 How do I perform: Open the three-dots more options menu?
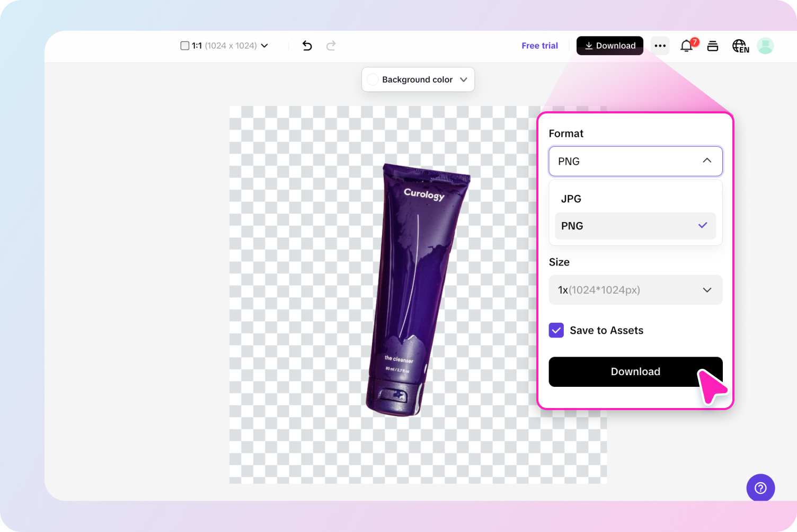pyautogui.click(x=660, y=46)
